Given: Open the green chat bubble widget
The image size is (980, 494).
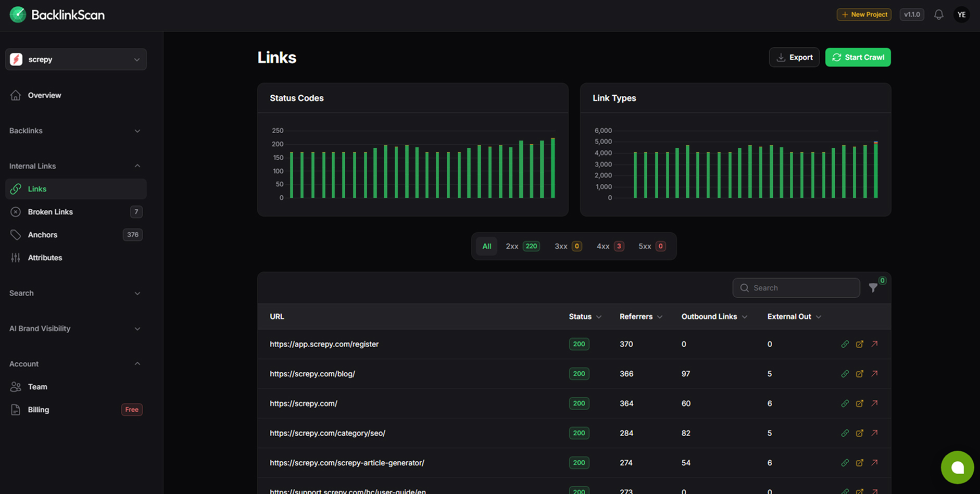Looking at the screenshot, I should [x=957, y=467].
